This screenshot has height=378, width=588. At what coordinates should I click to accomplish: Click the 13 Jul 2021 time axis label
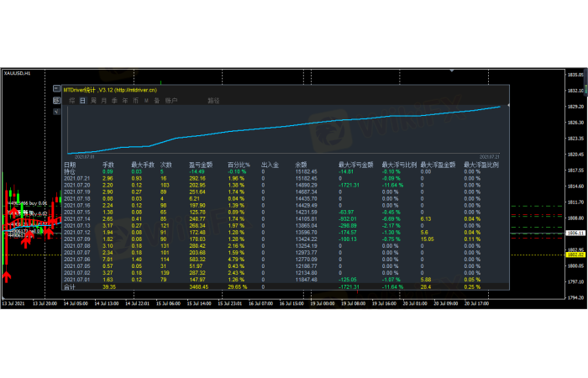pyautogui.click(x=13, y=303)
